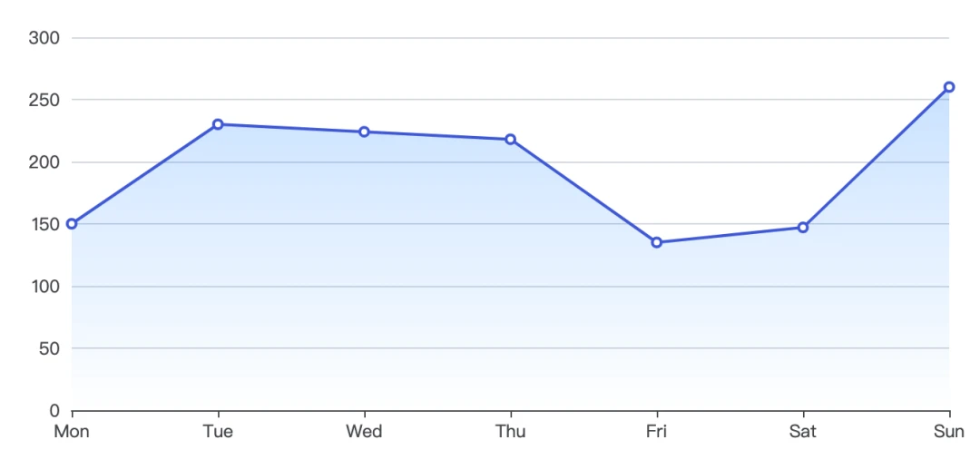
Task: Select the 100 y-axis label
Action: (44, 287)
